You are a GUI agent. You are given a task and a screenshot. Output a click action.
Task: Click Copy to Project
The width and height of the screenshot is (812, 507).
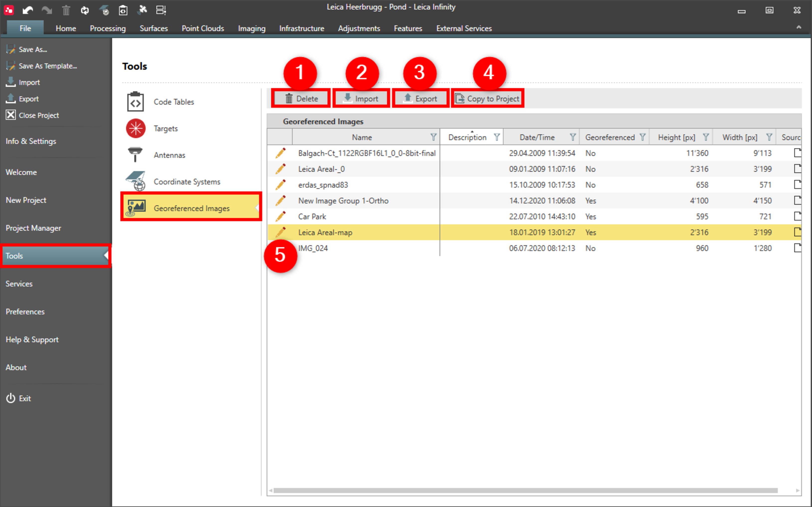(487, 99)
